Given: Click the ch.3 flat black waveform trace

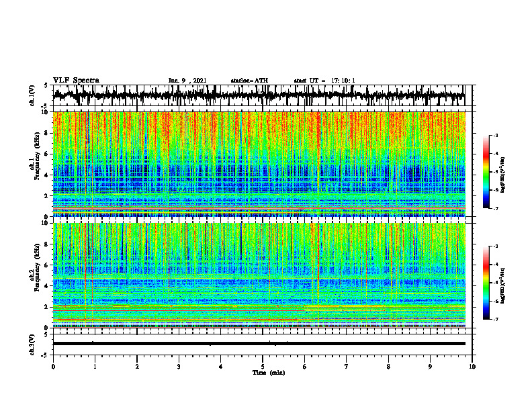Looking at the screenshot, I should pos(259,344).
